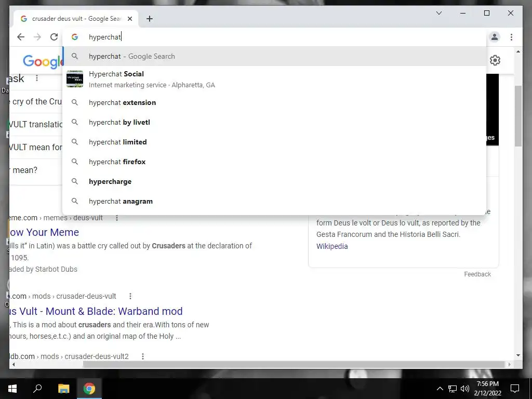Screen dimensions: 532x399
Task: Open the 'ow Your Meme' result title
Action: click(x=44, y=232)
